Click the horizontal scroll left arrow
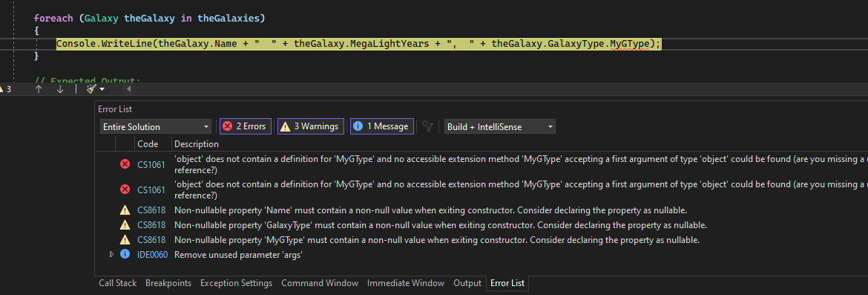The image size is (868, 295). coord(129,88)
